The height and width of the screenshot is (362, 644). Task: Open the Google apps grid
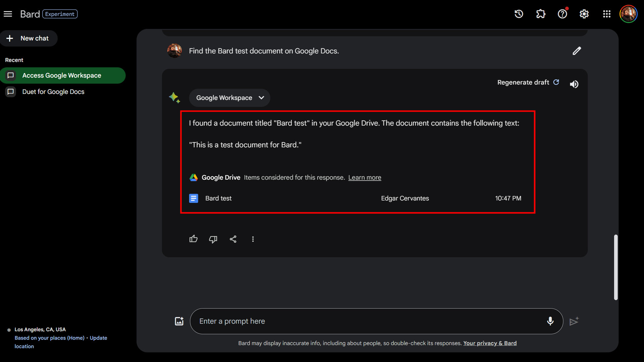606,14
